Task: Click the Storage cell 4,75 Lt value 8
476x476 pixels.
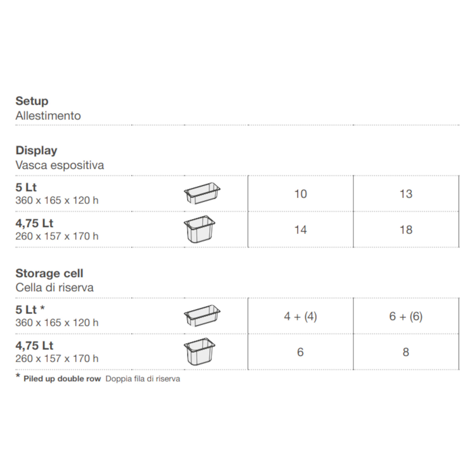Action: coord(406,352)
